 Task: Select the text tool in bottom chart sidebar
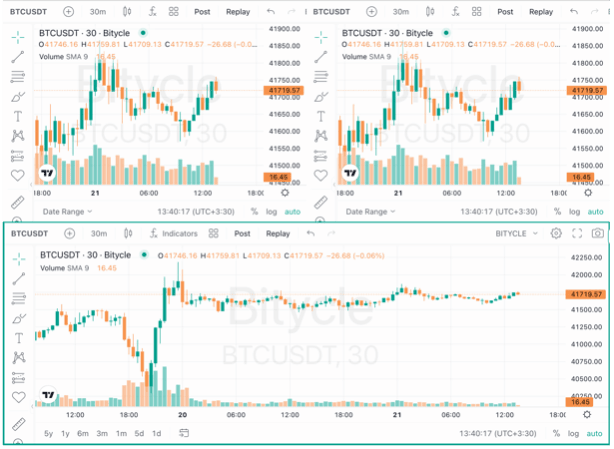click(17, 335)
